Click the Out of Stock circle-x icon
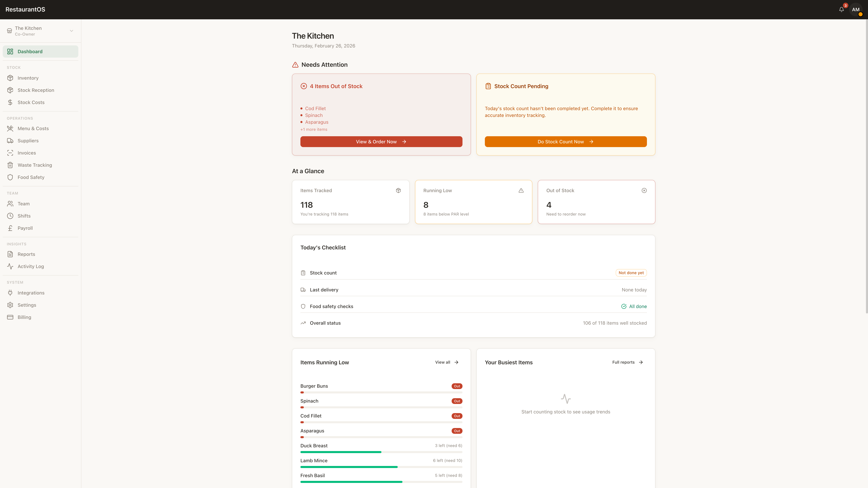Screen dimensions: 868x488 coord(644,191)
